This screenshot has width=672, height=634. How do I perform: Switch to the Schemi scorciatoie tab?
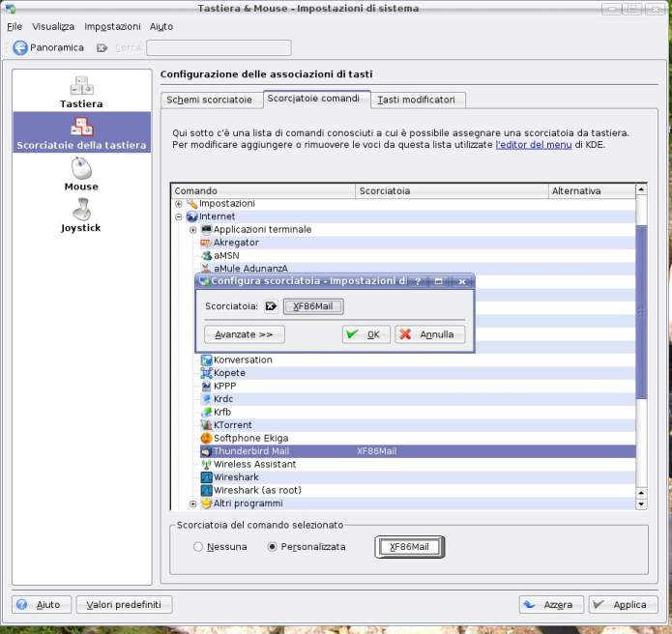click(x=209, y=100)
